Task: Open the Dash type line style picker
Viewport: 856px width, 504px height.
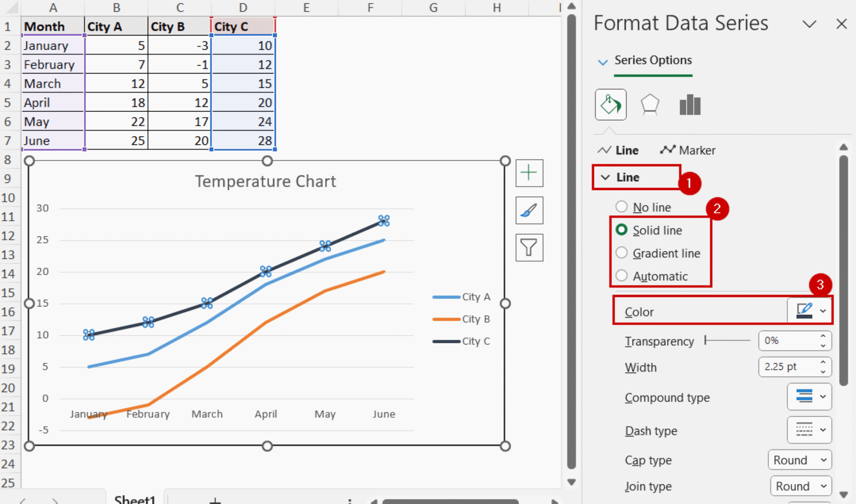Action: pyautogui.click(x=809, y=430)
